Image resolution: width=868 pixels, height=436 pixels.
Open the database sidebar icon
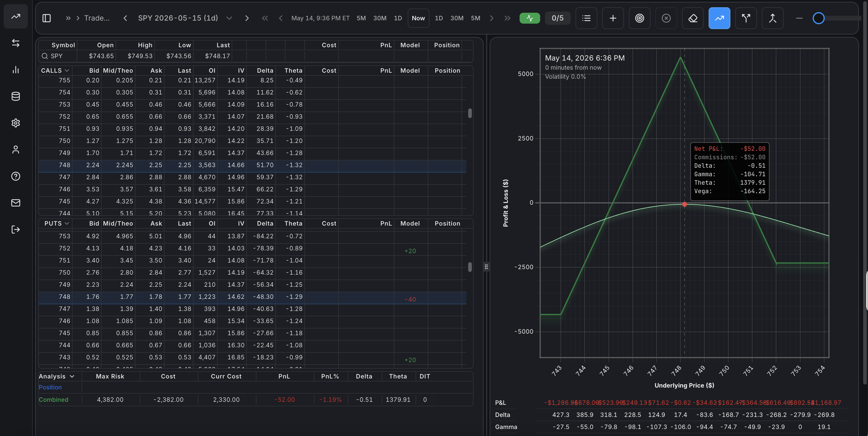pos(15,97)
